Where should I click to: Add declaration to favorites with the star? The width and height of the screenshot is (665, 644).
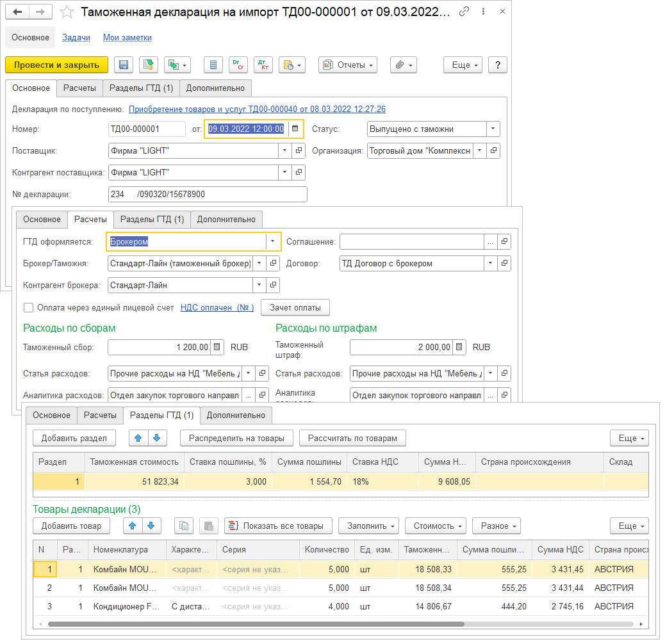(x=66, y=12)
